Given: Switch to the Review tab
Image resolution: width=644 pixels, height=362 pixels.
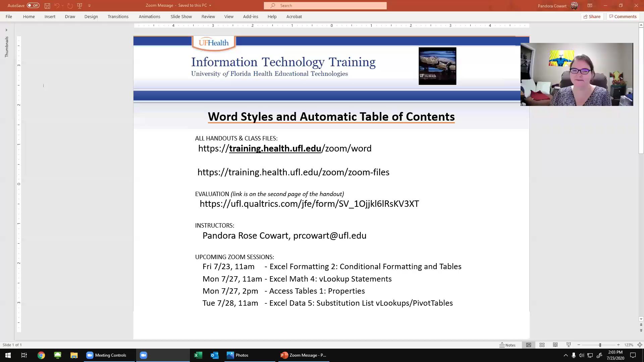Looking at the screenshot, I should 208,16.
